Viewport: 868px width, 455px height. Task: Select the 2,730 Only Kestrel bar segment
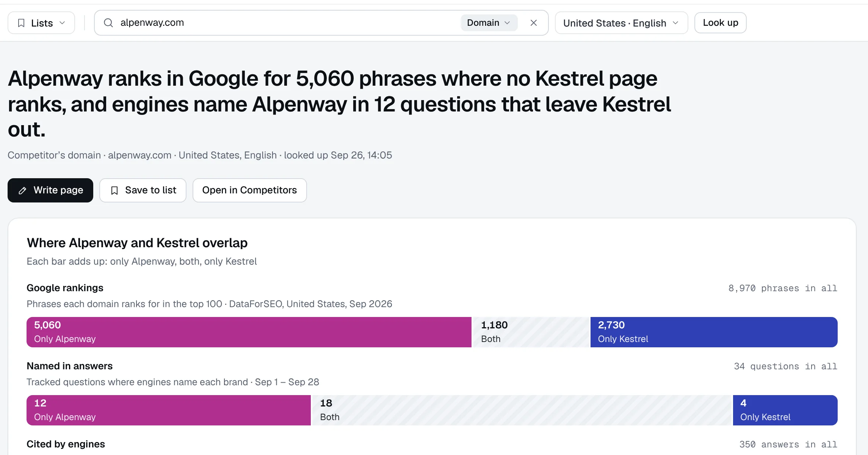tap(714, 332)
